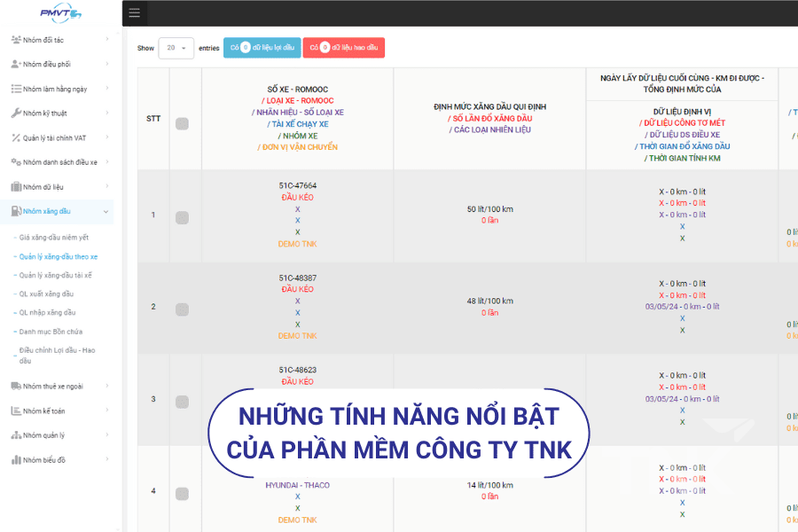Click the Nhóm dữ liệu suitcase icon

pos(16,187)
